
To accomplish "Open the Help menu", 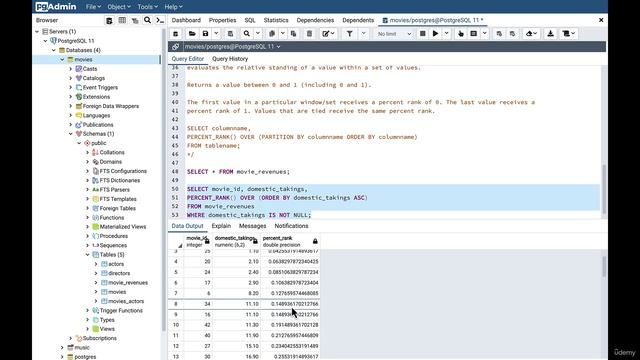I will [x=173, y=7].
